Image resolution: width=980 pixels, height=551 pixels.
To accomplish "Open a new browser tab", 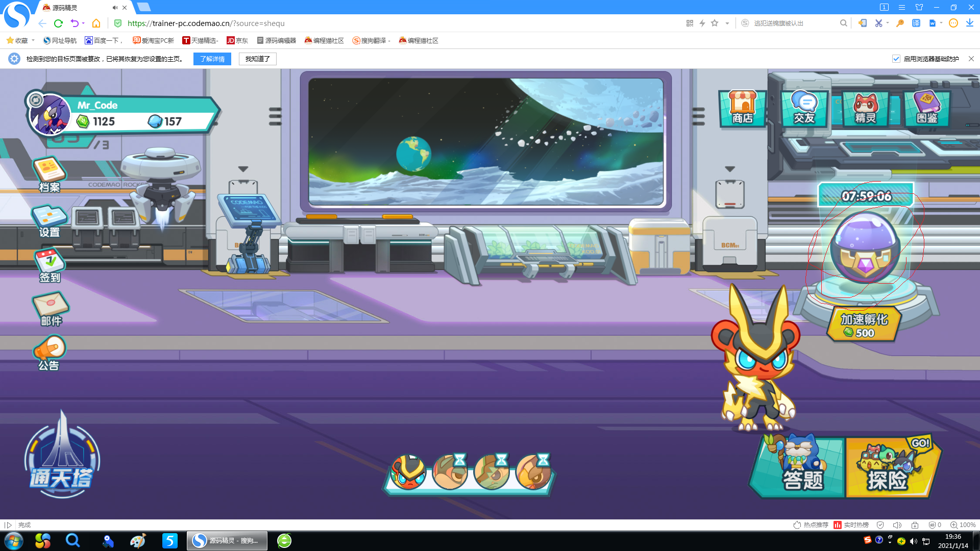I will pos(144,7).
